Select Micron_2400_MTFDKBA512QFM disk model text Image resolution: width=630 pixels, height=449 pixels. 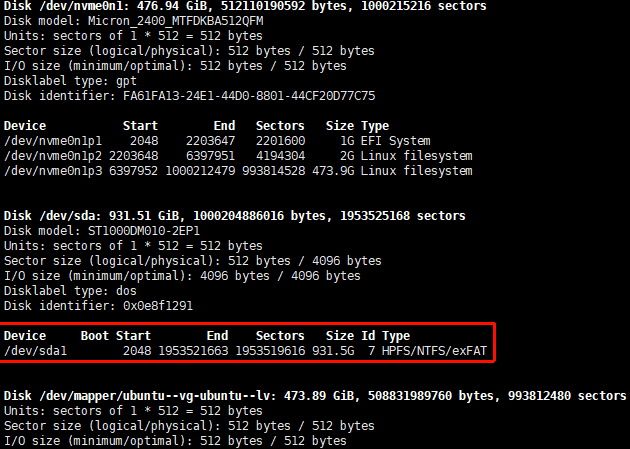point(176,21)
